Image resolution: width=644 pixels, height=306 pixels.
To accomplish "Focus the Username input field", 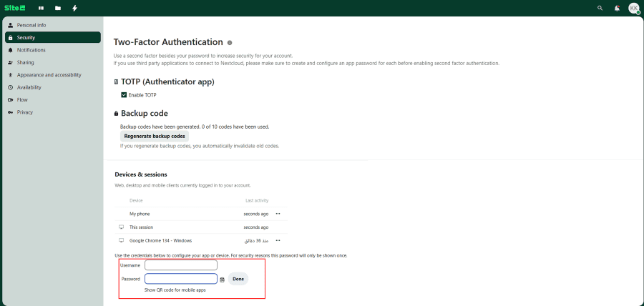I will 180,265.
